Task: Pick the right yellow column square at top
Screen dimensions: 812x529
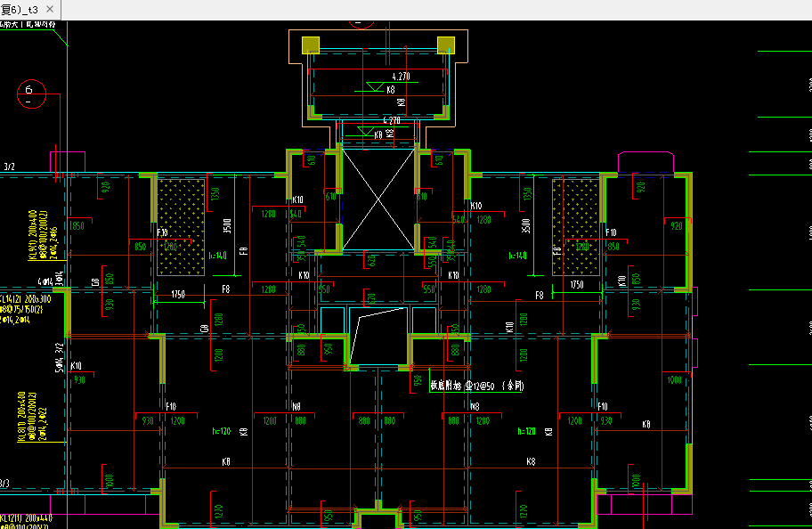Action: 446,45
